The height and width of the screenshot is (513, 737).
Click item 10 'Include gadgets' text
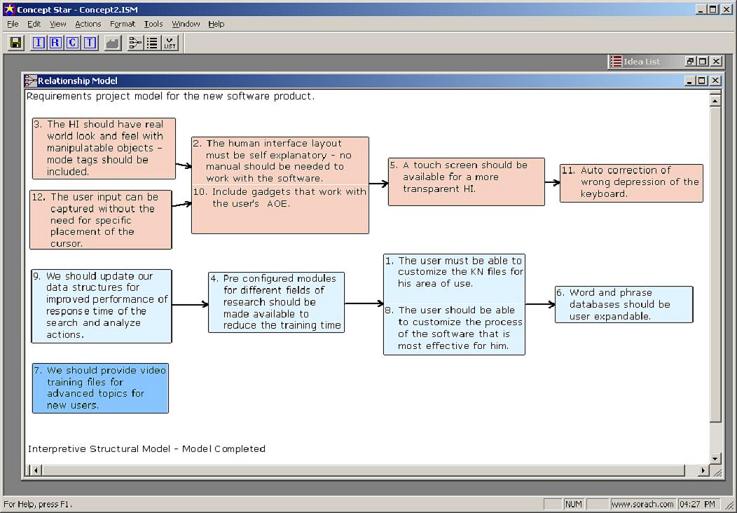pyautogui.click(x=279, y=197)
